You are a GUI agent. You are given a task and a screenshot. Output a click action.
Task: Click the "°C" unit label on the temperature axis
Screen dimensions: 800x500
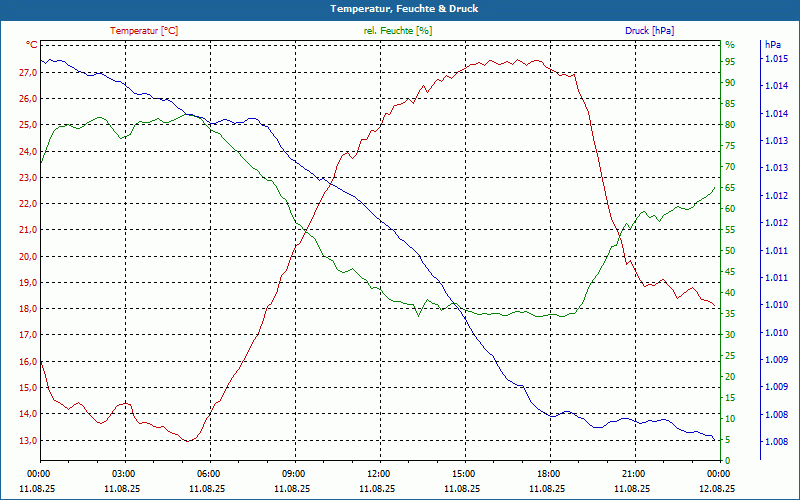pyautogui.click(x=32, y=45)
